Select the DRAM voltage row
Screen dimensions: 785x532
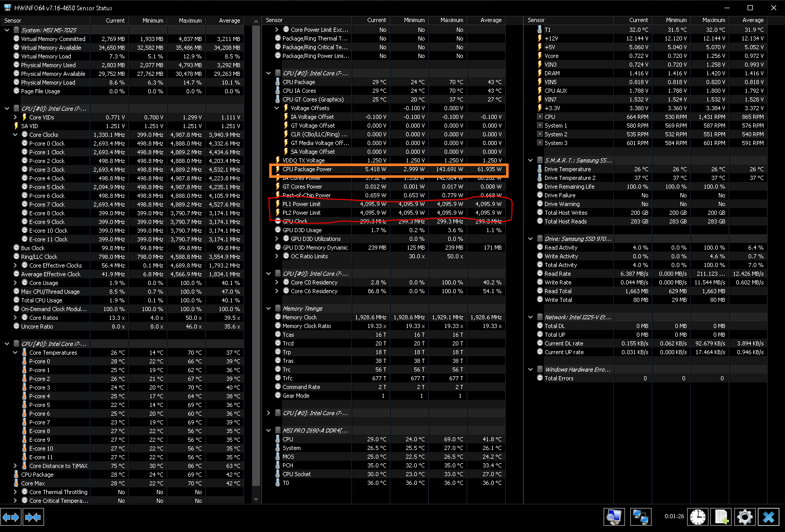[x=651, y=73]
